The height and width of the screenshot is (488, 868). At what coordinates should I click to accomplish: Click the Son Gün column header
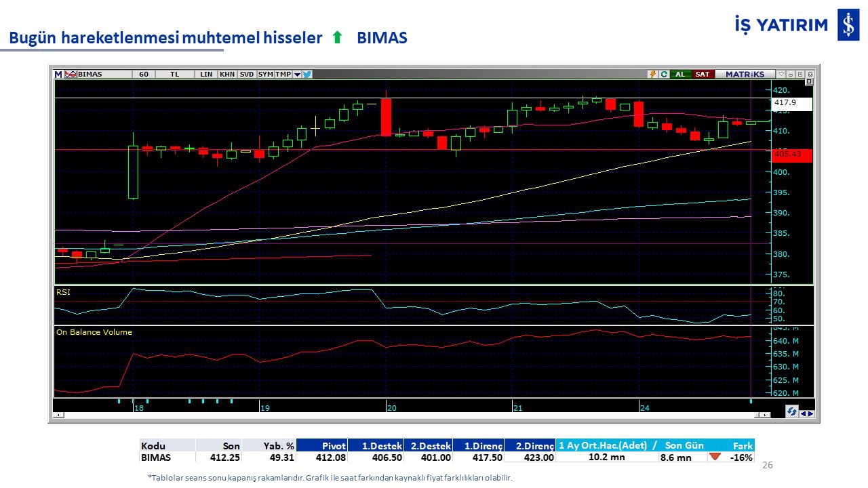click(x=684, y=445)
